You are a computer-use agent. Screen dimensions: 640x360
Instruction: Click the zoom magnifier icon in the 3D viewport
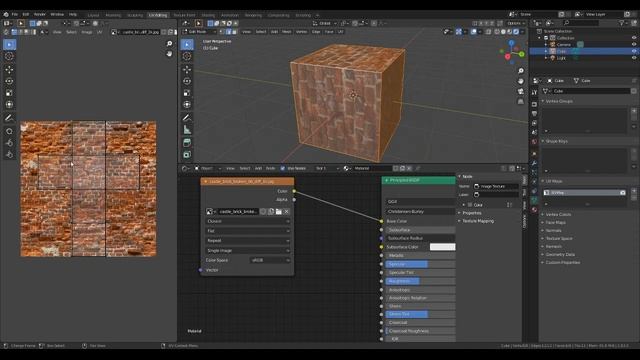point(521,71)
